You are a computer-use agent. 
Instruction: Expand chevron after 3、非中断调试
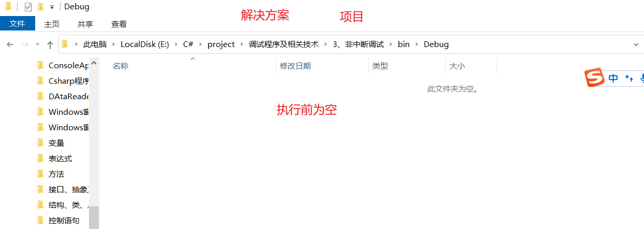[391, 44]
